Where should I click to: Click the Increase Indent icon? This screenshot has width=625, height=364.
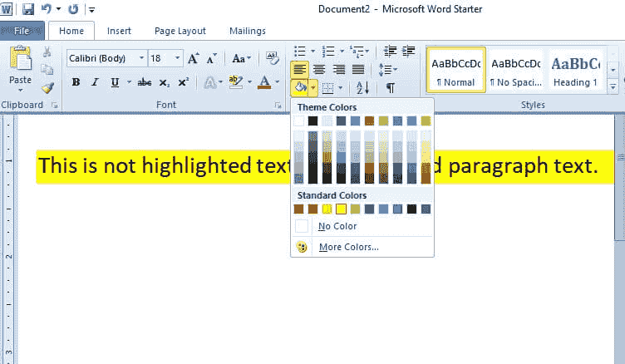(409, 51)
